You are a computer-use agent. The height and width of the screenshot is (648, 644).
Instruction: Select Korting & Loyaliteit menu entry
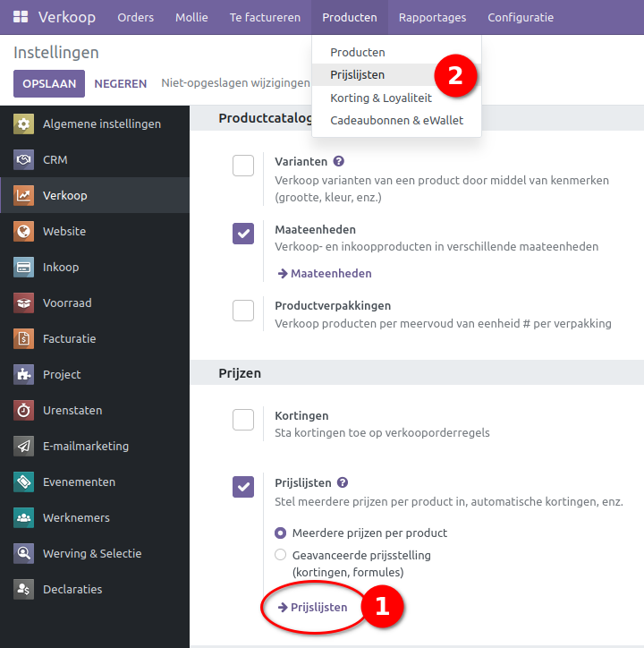click(381, 98)
